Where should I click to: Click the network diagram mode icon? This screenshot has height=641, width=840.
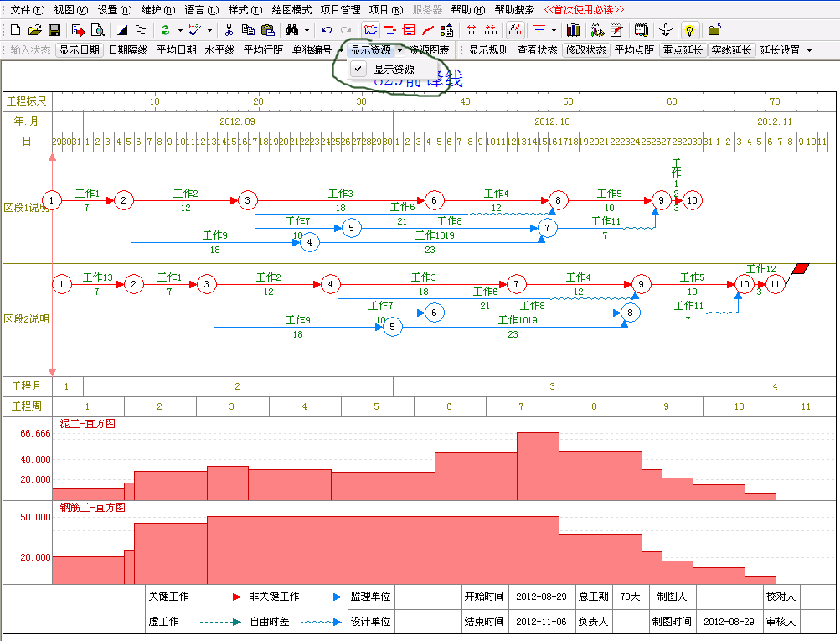pos(371,30)
